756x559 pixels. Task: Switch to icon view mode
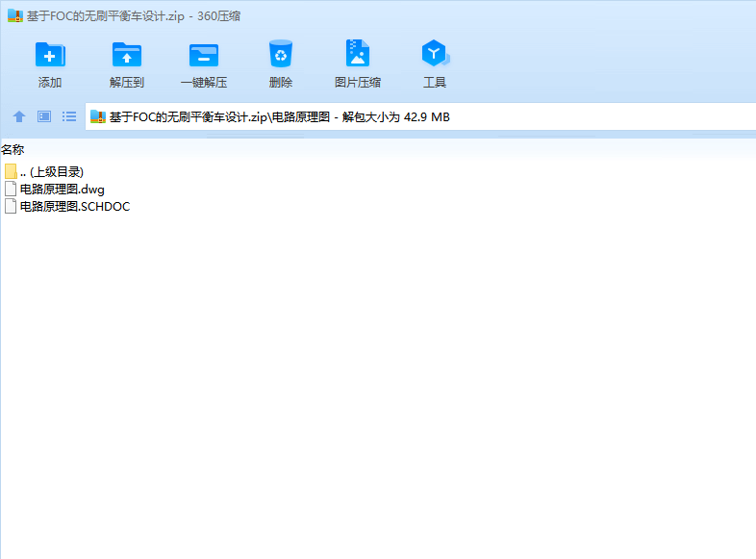(x=44, y=116)
